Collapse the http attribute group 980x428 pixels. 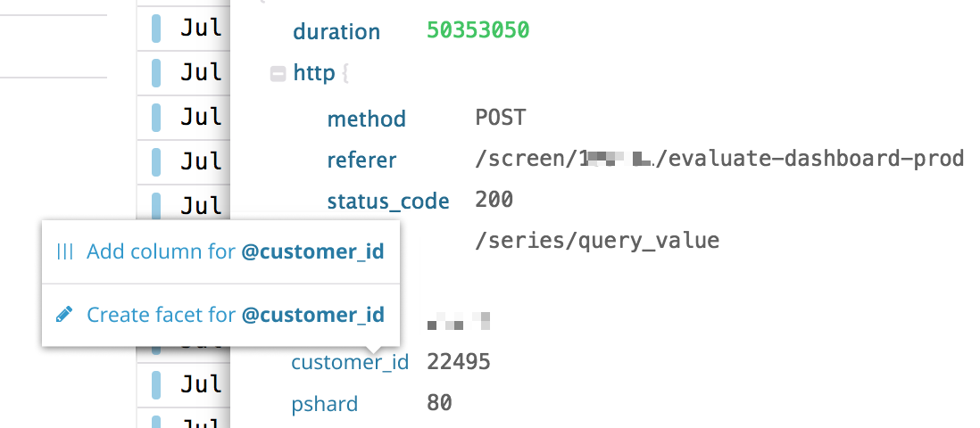pos(278,74)
